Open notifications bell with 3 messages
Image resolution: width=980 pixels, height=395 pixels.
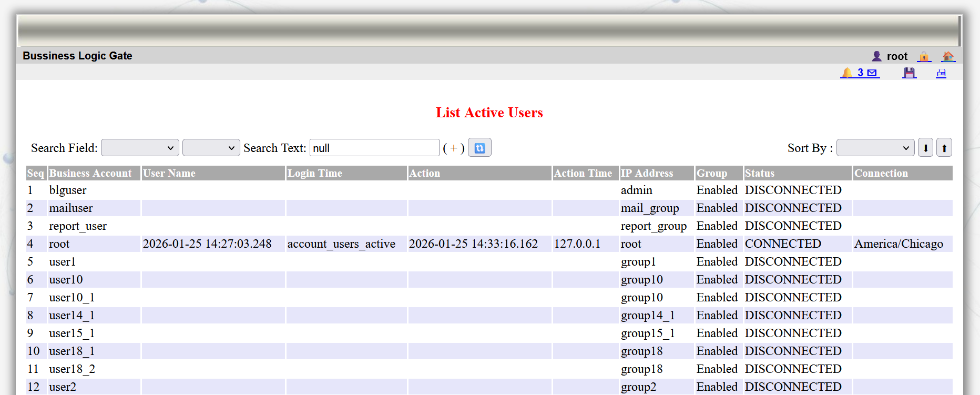(x=860, y=73)
